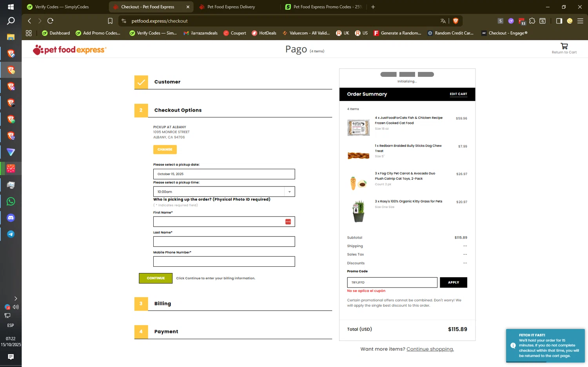
Task: Open Coupert bookmark
Action: point(235,33)
